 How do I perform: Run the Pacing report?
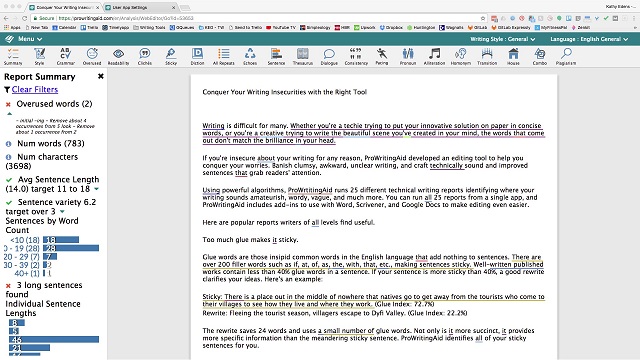click(x=382, y=56)
